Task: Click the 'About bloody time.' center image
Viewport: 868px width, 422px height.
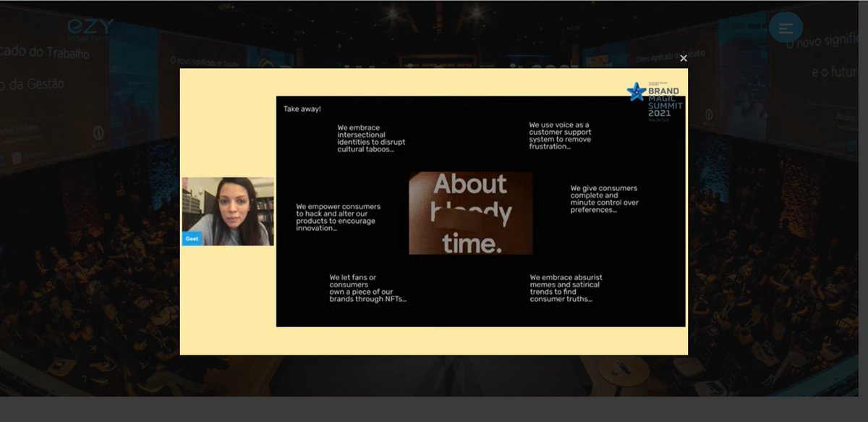Action: pyautogui.click(x=471, y=213)
